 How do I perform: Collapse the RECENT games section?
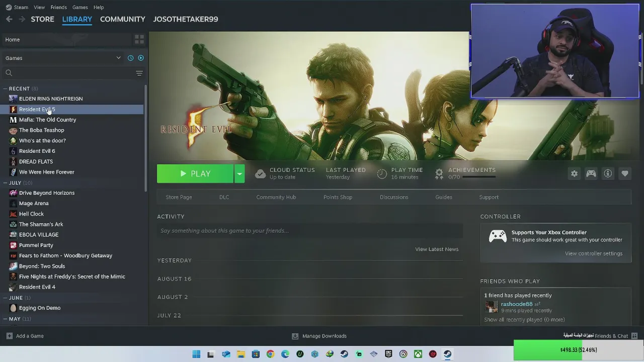5,88
